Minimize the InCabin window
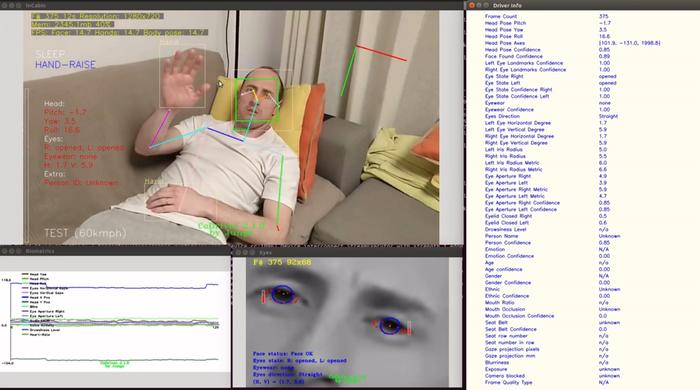This screenshot has height=390, width=700. point(12,5)
